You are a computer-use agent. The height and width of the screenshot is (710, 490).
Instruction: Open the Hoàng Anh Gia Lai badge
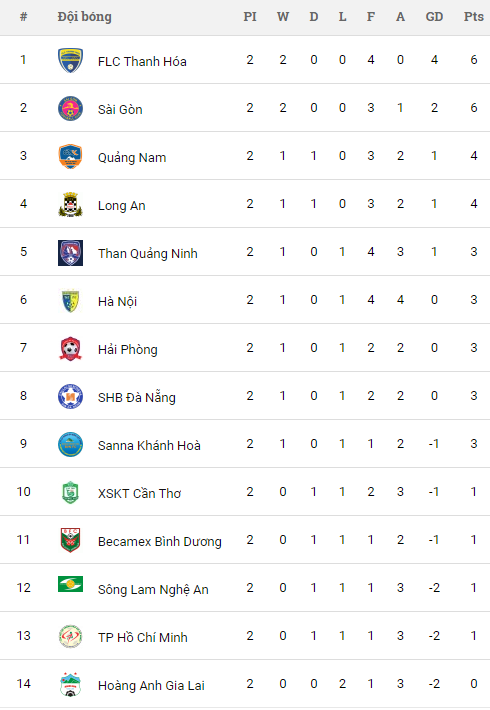click(x=70, y=684)
